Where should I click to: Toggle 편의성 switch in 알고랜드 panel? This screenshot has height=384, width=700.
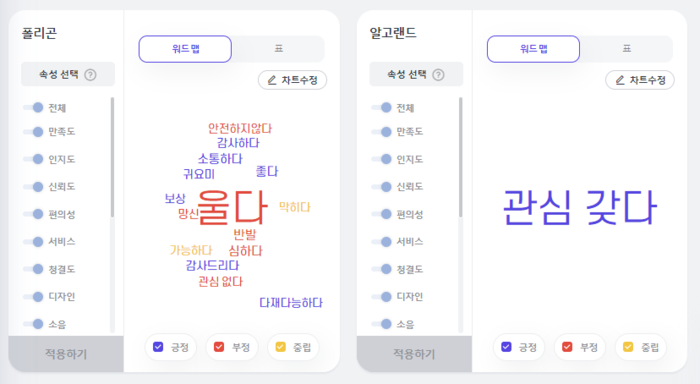pyautogui.click(x=382, y=214)
